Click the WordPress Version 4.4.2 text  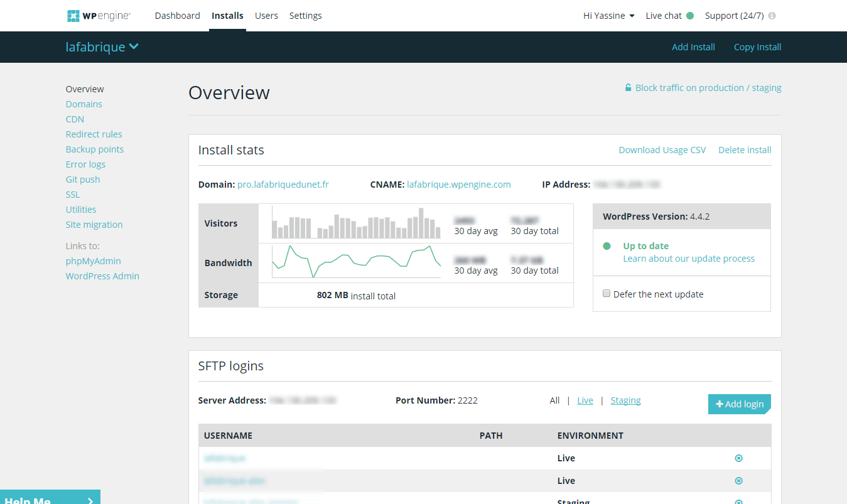[656, 217]
